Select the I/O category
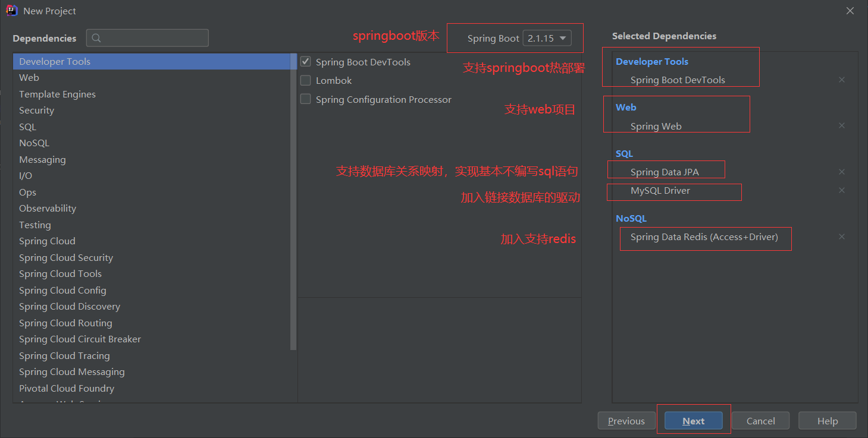This screenshot has width=868, height=438. (x=152, y=175)
